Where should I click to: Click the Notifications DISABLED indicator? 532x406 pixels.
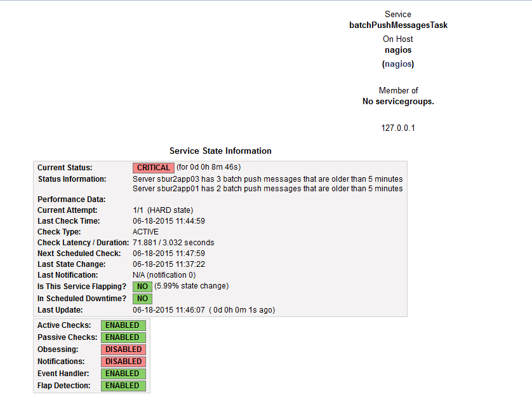pyautogui.click(x=123, y=362)
